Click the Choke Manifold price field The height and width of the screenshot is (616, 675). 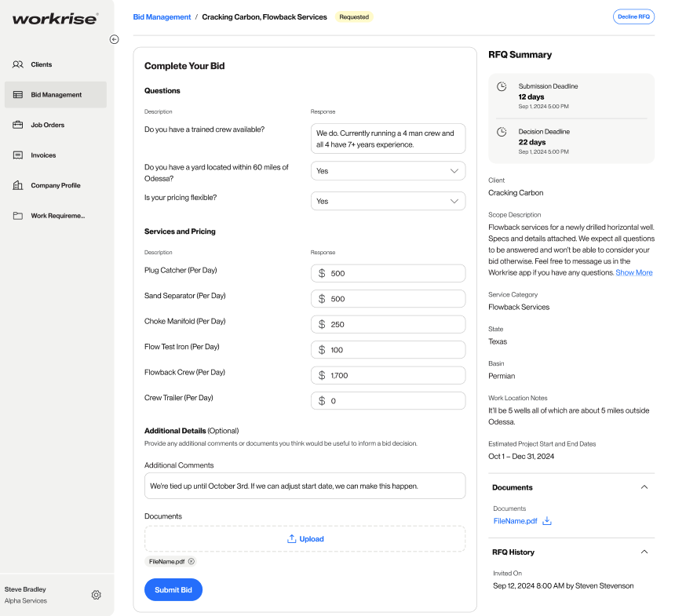[x=388, y=324]
